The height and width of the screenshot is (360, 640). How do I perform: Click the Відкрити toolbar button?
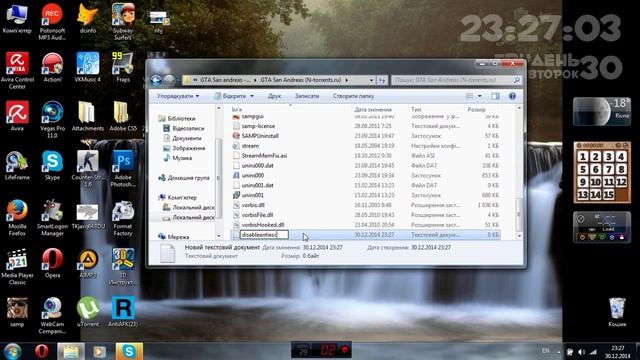pos(230,96)
